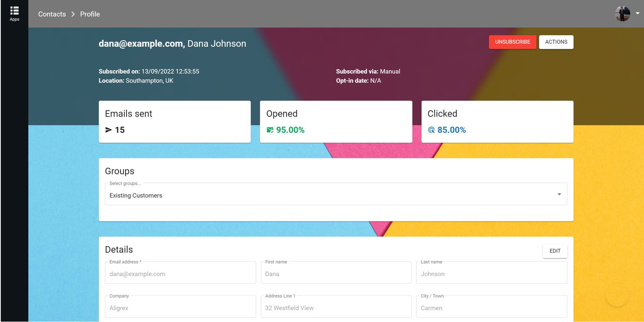Click the user profile avatar
This screenshot has height=322, width=644.
click(622, 14)
